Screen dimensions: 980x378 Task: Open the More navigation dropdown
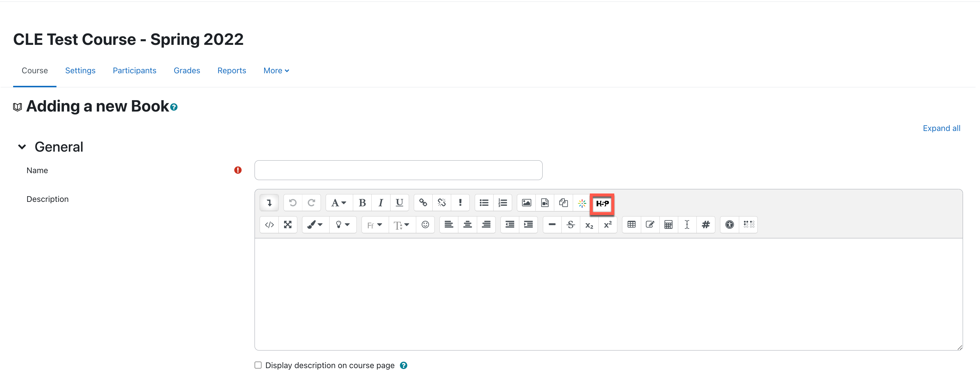[x=276, y=71]
